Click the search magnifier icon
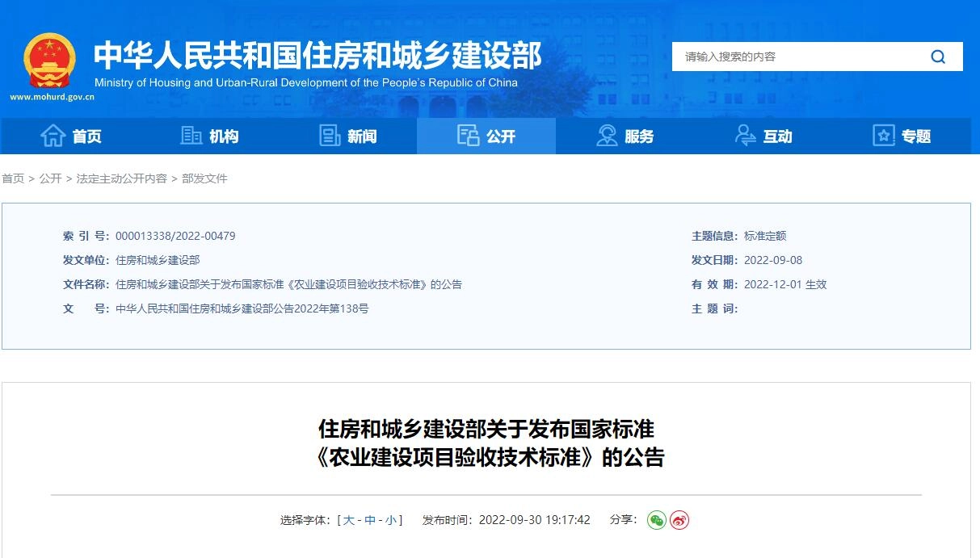 point(937,57)
